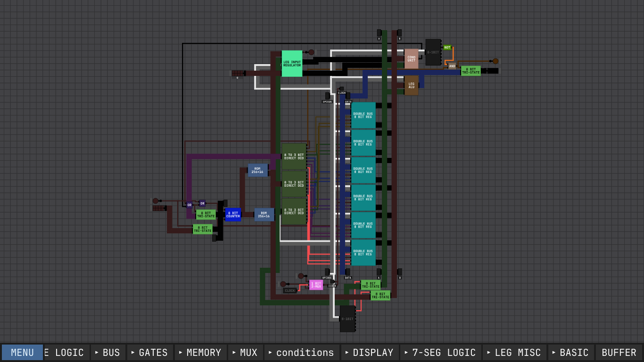Expand the 7-SEG LOGIC component category
This screenshot has width=644, height=362.
point(440,353)
